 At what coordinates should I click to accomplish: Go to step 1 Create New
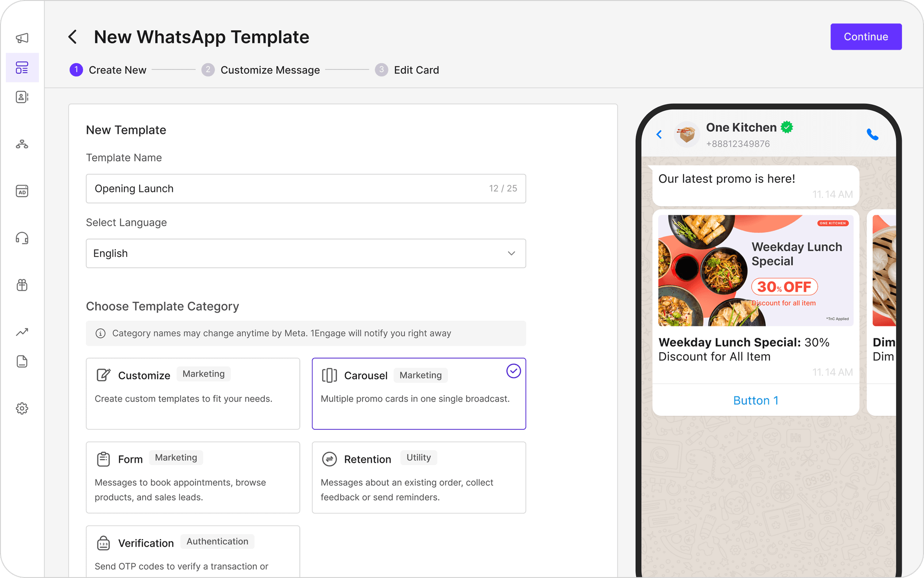coord(108,70)
